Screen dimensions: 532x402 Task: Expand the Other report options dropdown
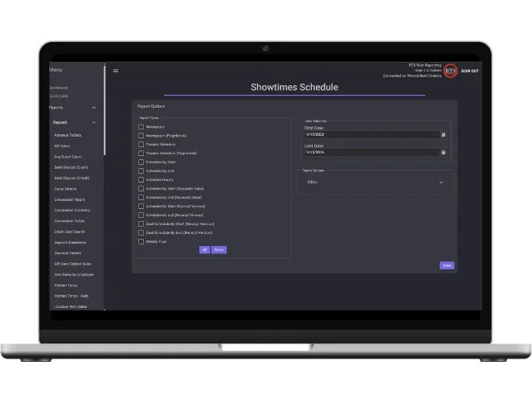tap(376, 183)
